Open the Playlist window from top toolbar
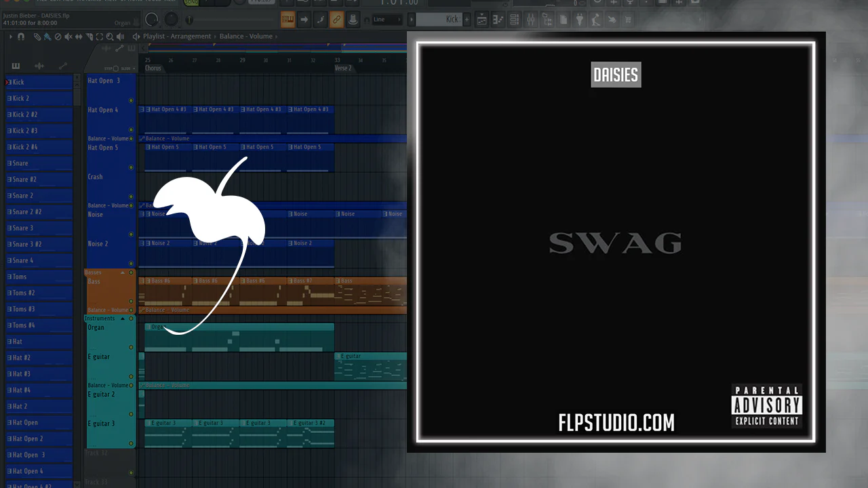868x488 pixels. (x=481, y=20)
